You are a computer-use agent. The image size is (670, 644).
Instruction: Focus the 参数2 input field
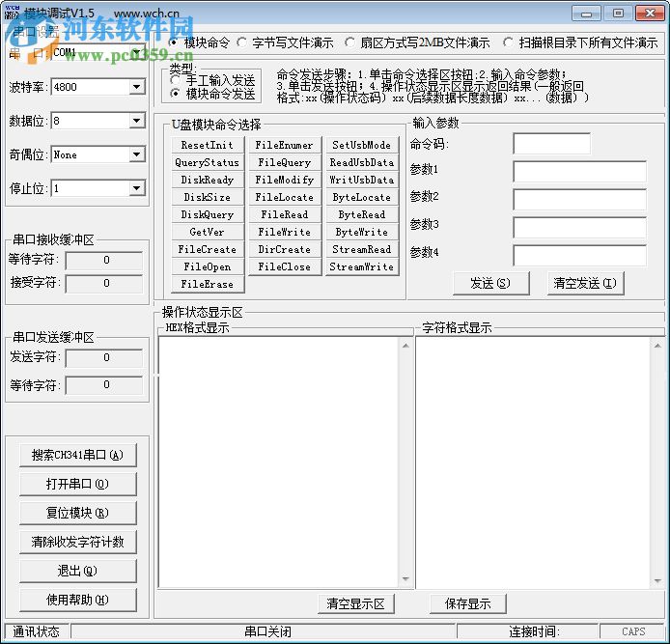(x=580, y=199)
